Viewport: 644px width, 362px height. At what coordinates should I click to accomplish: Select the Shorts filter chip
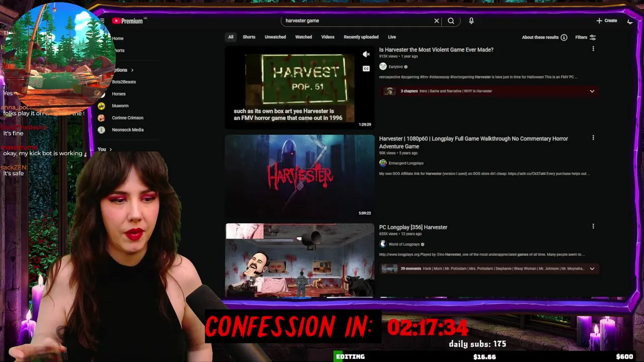249,37
